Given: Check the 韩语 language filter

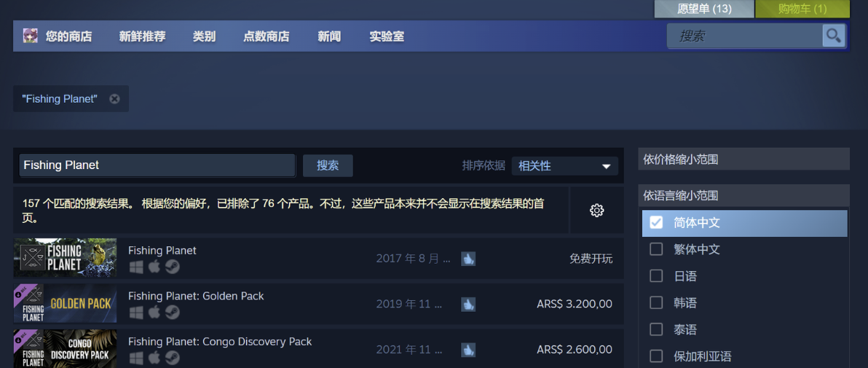Looking at the screenshot, I should [x=656, y=302].
